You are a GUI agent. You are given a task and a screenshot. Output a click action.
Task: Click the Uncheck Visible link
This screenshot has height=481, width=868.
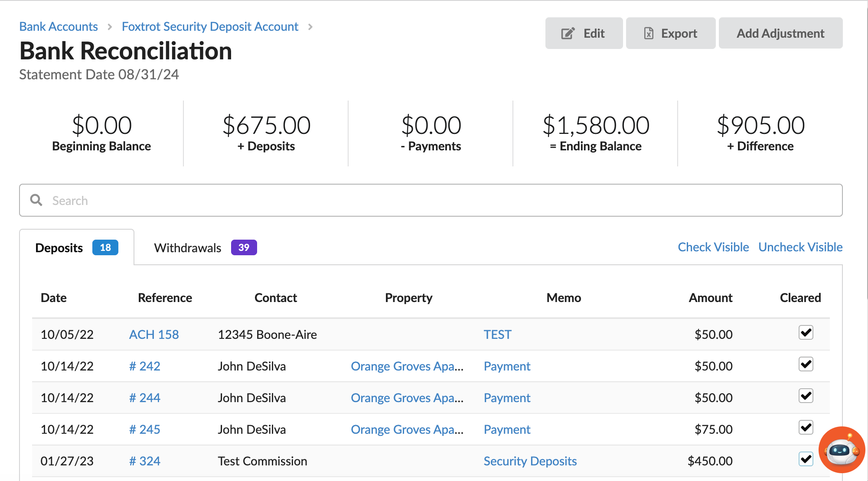click(x=800, y=247)
